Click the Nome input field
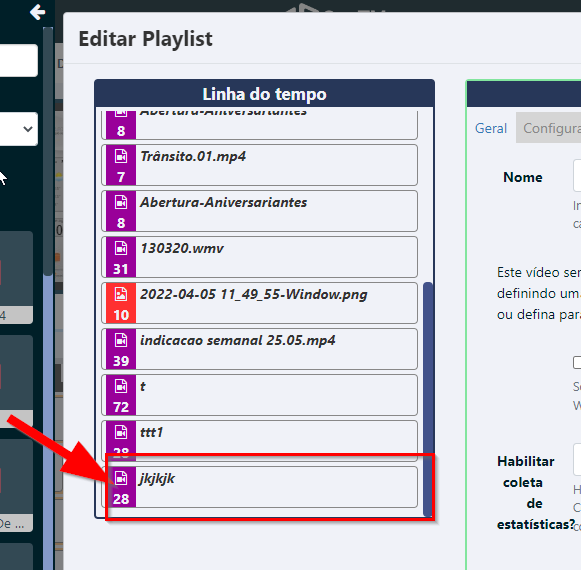 point(577,175)
